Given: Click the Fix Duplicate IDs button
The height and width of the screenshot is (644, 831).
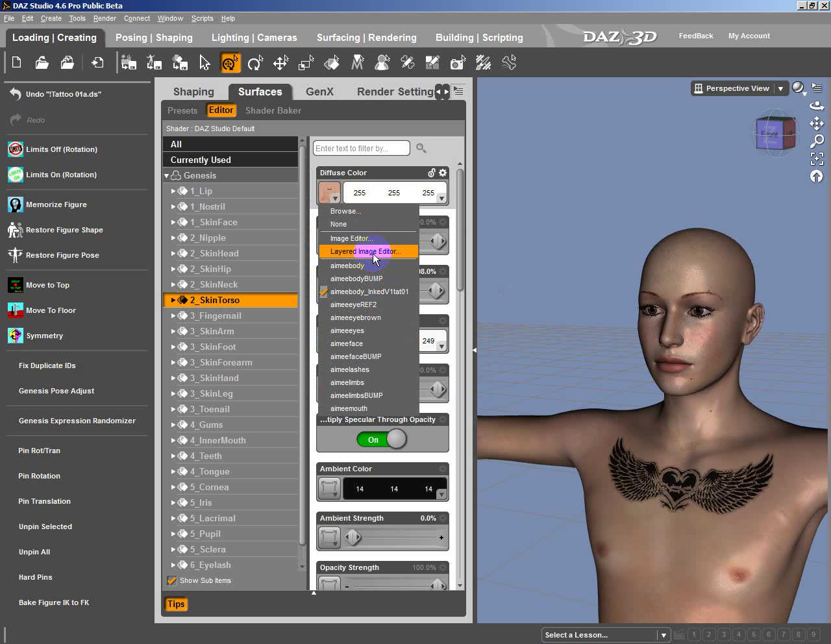Looking at the screenshot, I should click(x=47, y=365).
